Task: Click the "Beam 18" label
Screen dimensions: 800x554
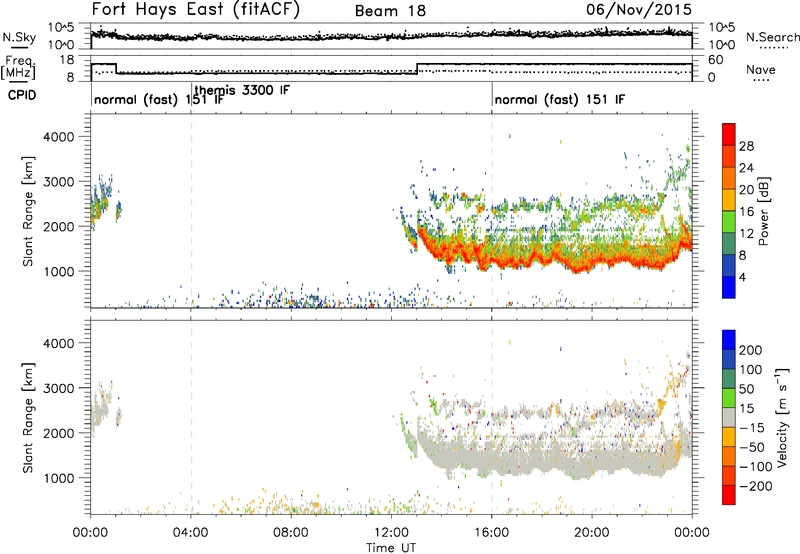Action: pyautogui.click(x=390, y=11)
